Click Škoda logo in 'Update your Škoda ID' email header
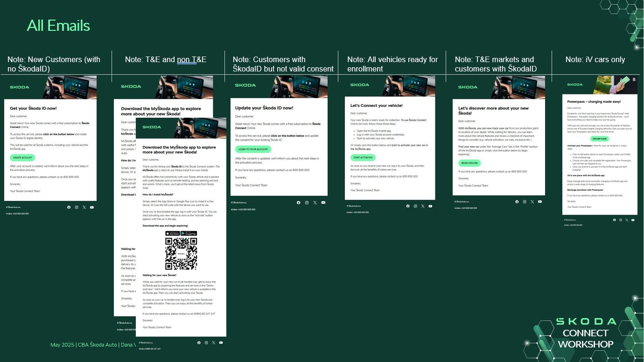The width and height of the screenshot is (644, 362). [x=245, y=85]
